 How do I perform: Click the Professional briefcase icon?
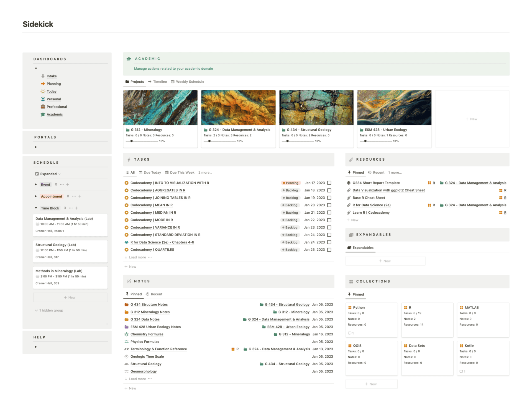coord(43,107)
